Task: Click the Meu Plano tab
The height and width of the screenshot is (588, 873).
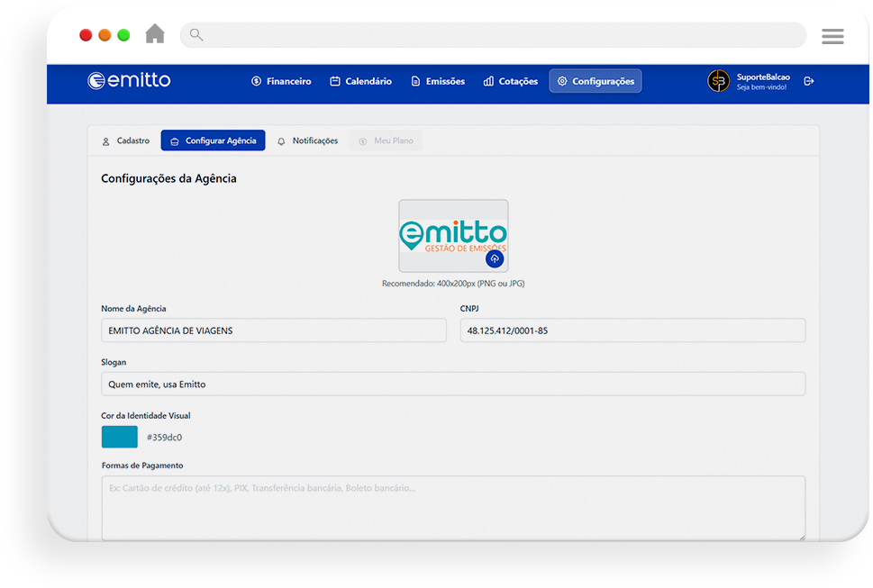Action: (x=386, y=141)
